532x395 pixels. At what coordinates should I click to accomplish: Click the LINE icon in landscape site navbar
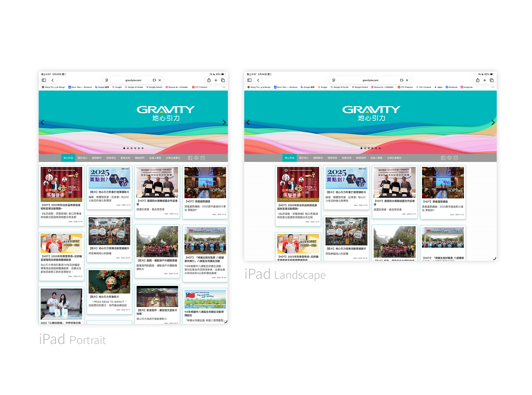(x=449, y=158)
